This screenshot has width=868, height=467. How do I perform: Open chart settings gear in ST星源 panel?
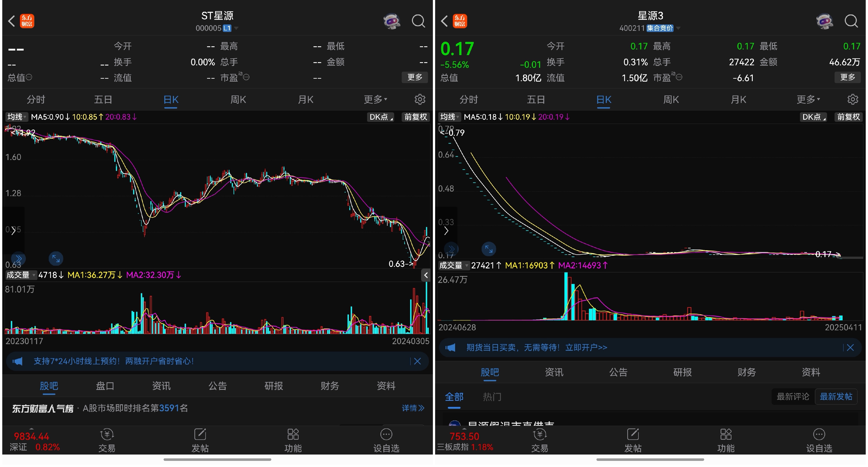click(419, 99)
